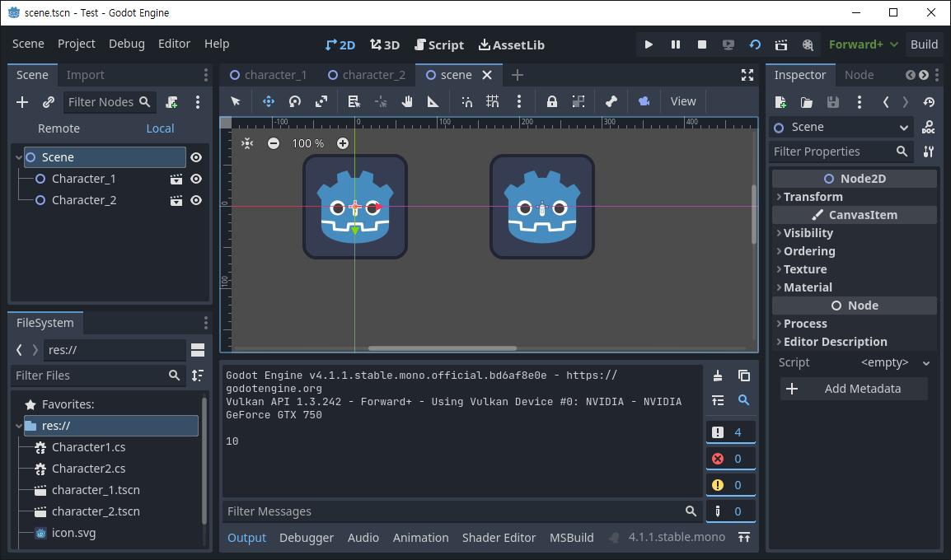Open the Editor menu
This screenshot has height=560, width=951.
point(174,44)
